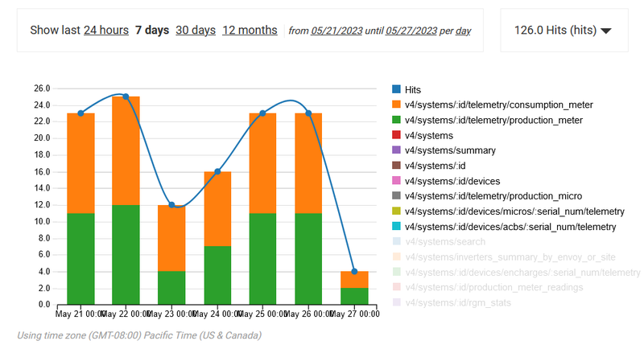Toggle the gray production_micro legend swatch
The width and height of the screenshot is (644, 349).
pos(396,197)
